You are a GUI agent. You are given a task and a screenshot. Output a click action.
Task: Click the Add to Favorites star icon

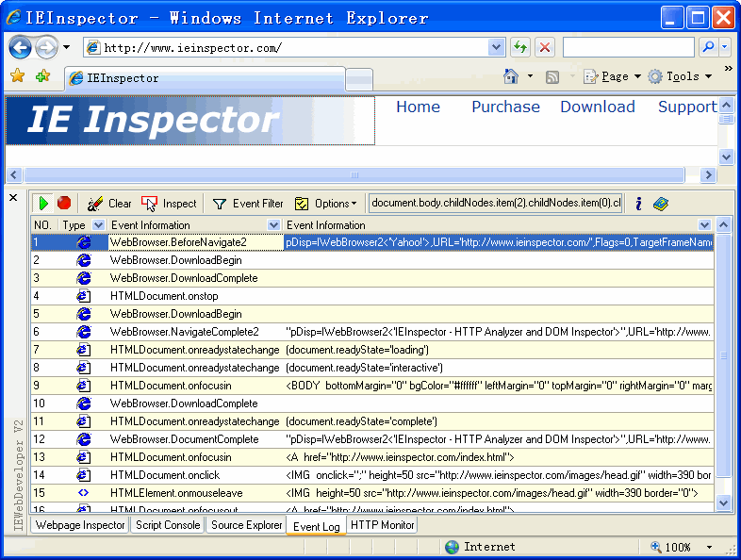42,77
